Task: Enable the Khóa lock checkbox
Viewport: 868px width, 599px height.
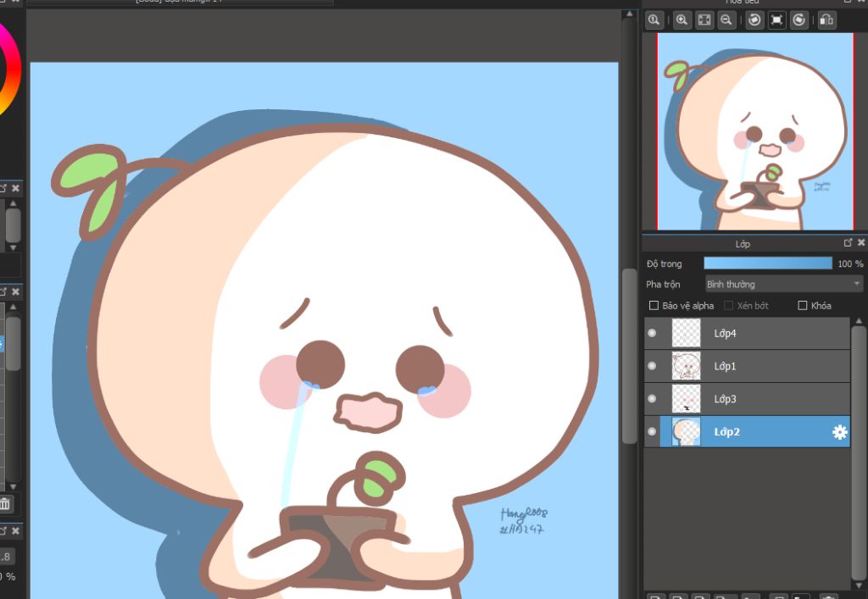Action: (803, 305)
